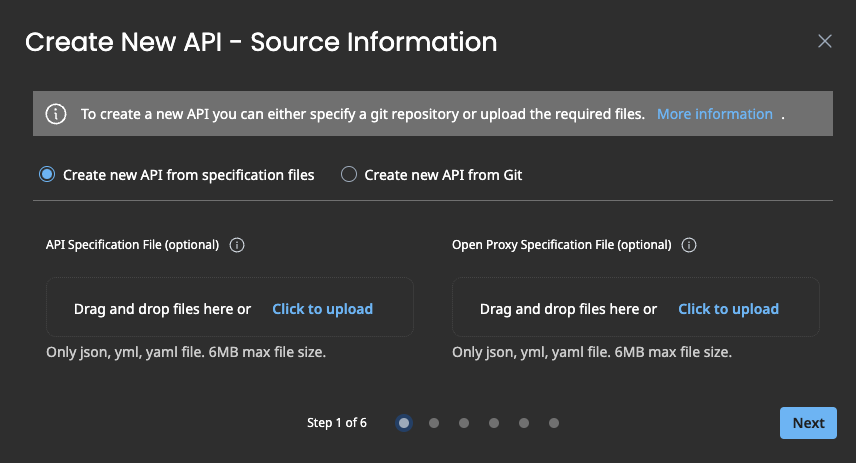The width and height of the screenshot is (856, 463).
Task: Open the More information link
Action: click(x=715, y=114)
